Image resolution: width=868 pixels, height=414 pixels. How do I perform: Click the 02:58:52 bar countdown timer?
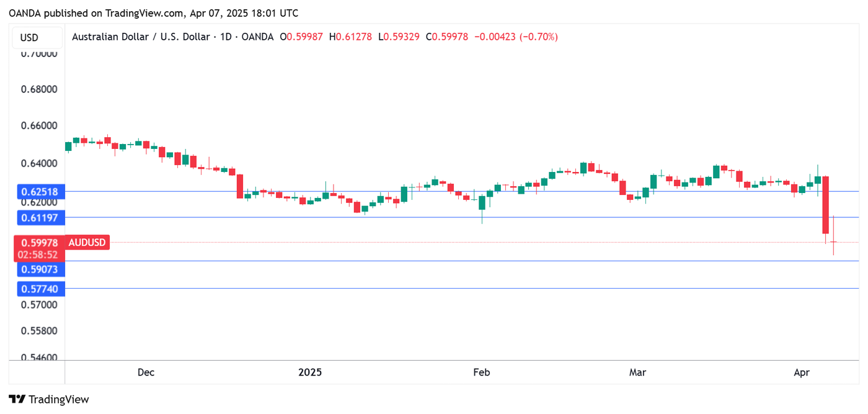(39, 254)
